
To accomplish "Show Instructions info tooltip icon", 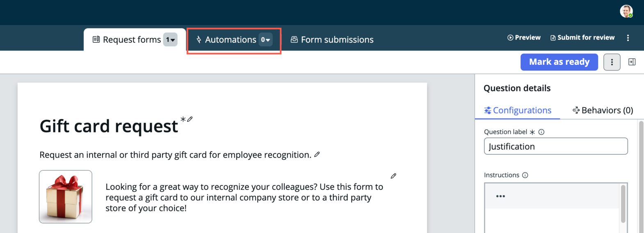I will [525, 175].
